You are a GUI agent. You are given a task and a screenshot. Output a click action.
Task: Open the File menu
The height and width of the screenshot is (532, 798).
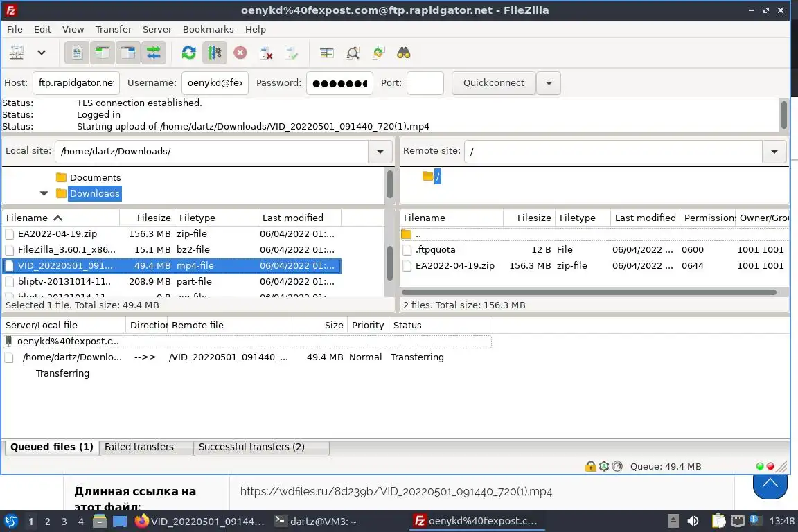pyautogui.click(x=15, y=30)
